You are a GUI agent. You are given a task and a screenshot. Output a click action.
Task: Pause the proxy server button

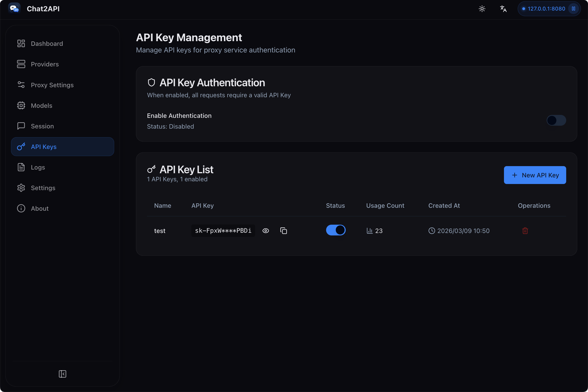[x=573, y=9]
